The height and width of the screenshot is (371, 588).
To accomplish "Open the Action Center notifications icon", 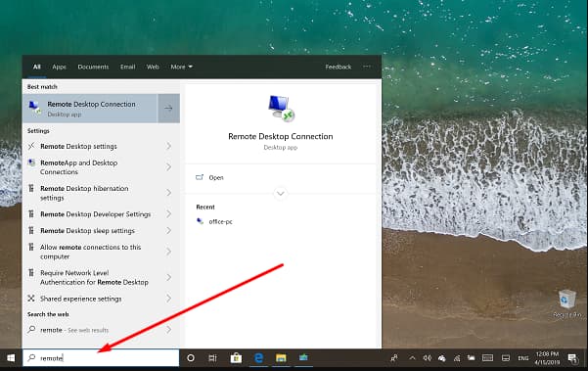I will (572, 358).
